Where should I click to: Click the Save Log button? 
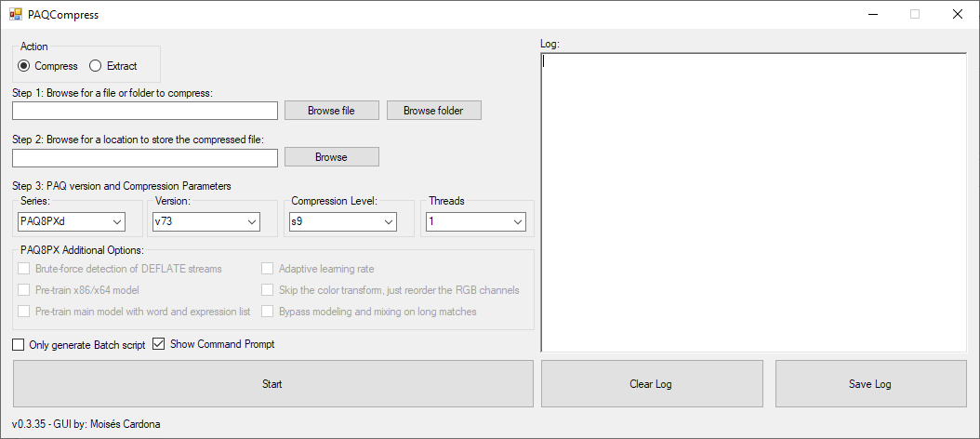870,384
